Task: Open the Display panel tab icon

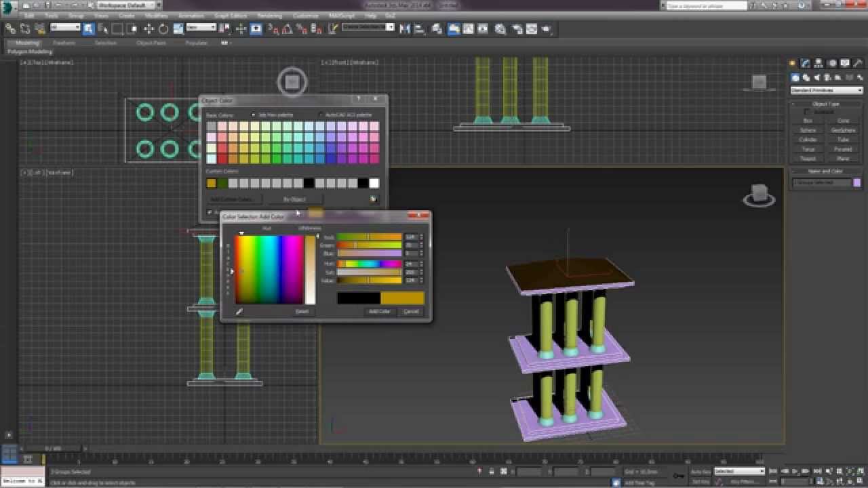Action: (844, 63)
